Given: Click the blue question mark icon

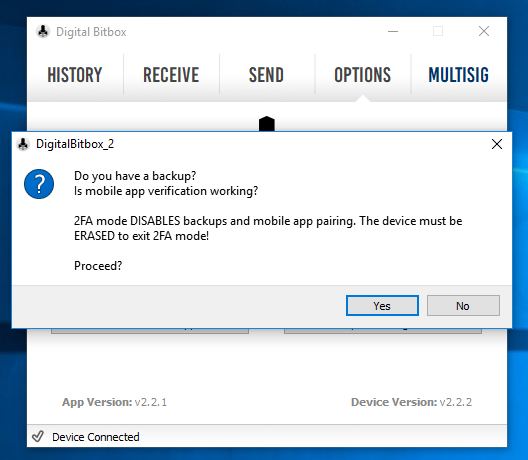Looking at the screenshot, I should pos(39,184).
